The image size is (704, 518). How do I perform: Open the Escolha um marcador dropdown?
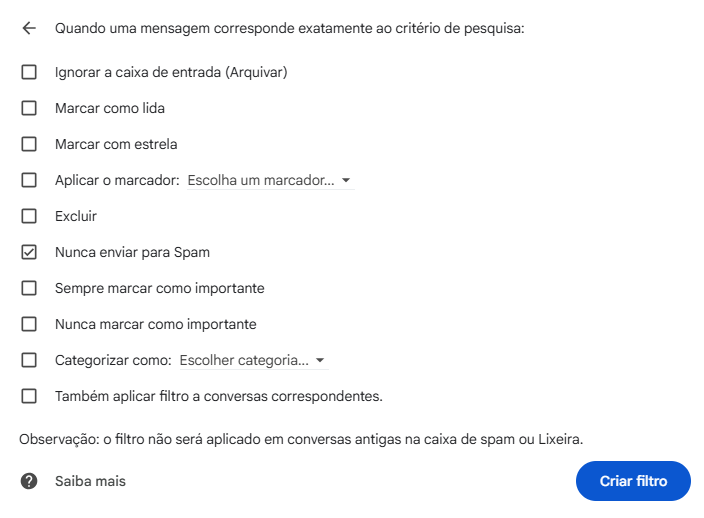(271, 180)
